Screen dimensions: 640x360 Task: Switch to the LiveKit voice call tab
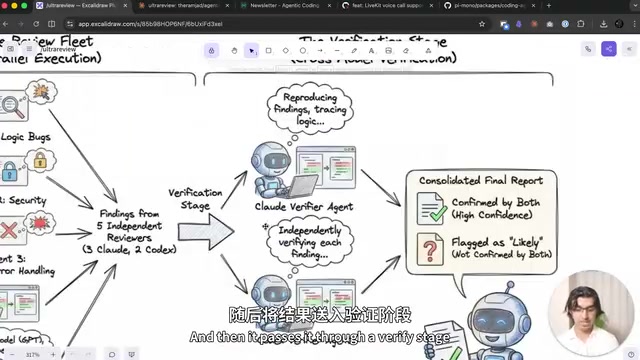pos(388,6)
